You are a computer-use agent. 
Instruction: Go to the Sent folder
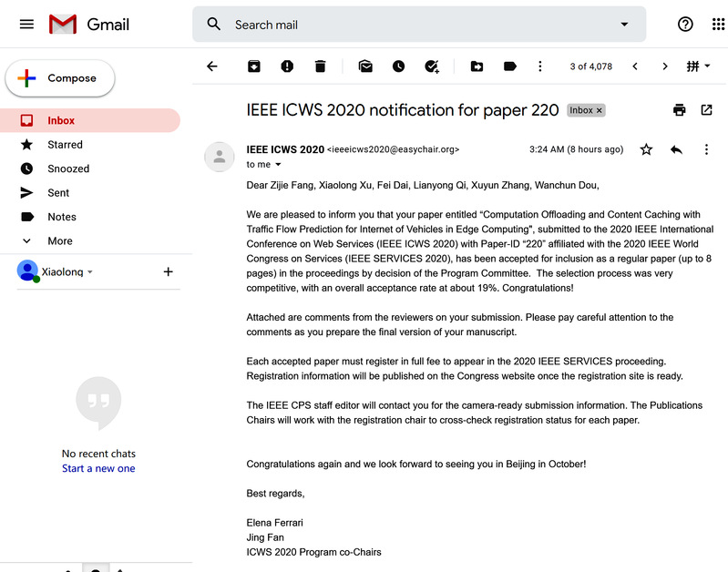pyautogui.click(x=58, y=192)
